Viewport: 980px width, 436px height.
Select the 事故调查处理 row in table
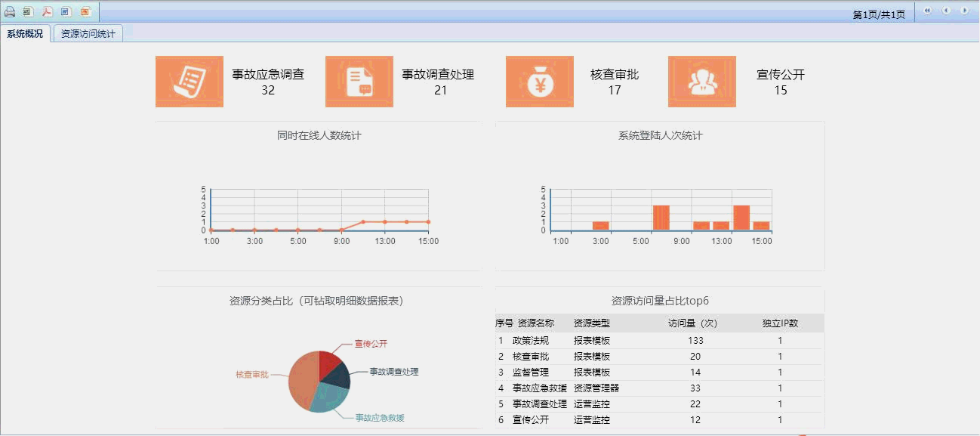tap(659, 404)
